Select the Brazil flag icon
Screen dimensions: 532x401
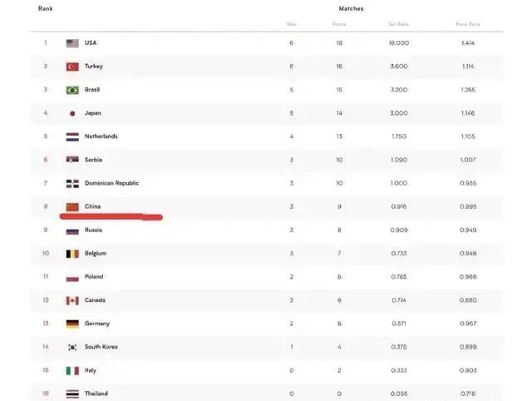[72, 90]
